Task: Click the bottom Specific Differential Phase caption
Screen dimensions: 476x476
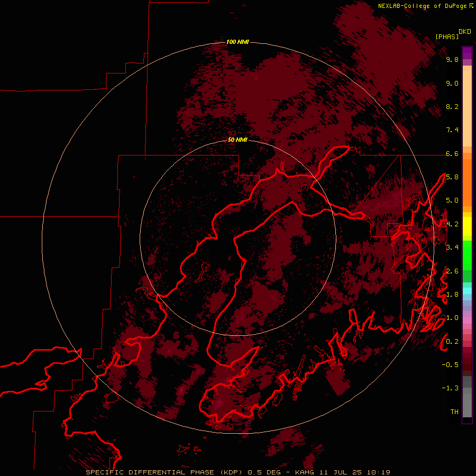Action: point(238,472)
